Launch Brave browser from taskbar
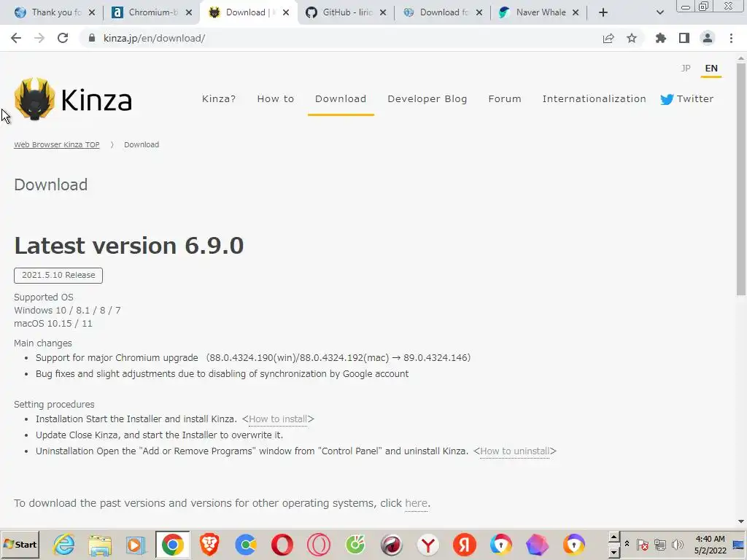The width and height of the screenshot is (747, 560). [209, 544]
